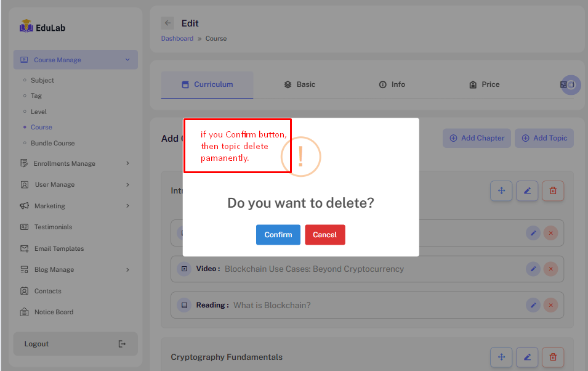Image resolution: width=588 pixels, height=371 pixels.
Task: Follow the Dashboard breadcrumb link
Action: click(177, 38)
